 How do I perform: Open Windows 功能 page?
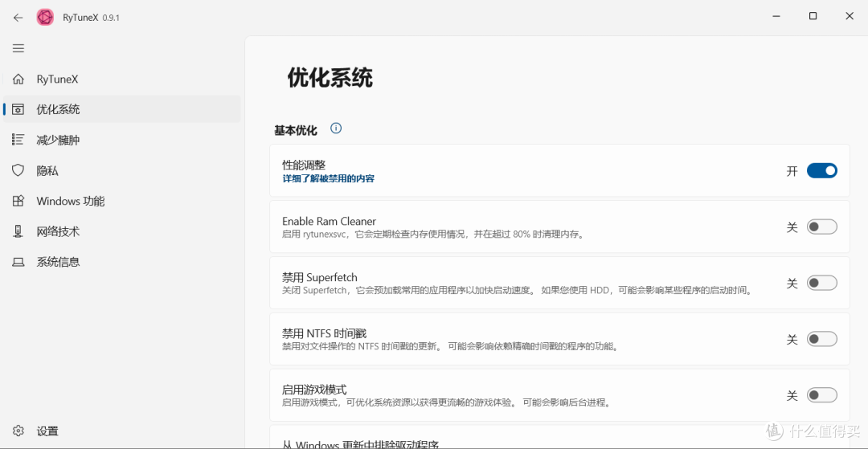tap(122, 201)
